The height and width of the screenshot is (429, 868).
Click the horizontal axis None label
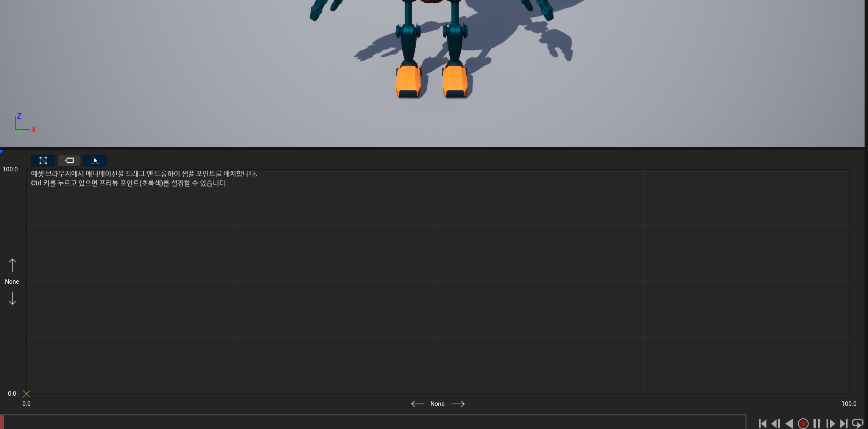437,404
